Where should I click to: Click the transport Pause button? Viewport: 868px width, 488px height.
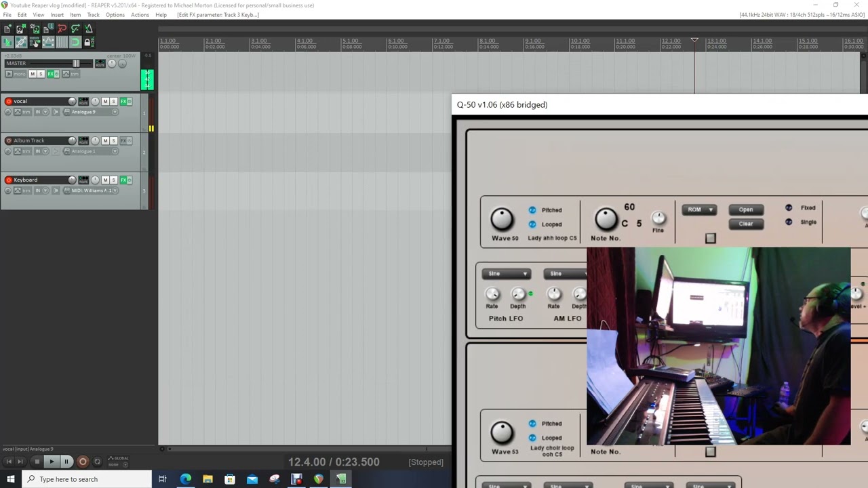(x=66, y=462)
